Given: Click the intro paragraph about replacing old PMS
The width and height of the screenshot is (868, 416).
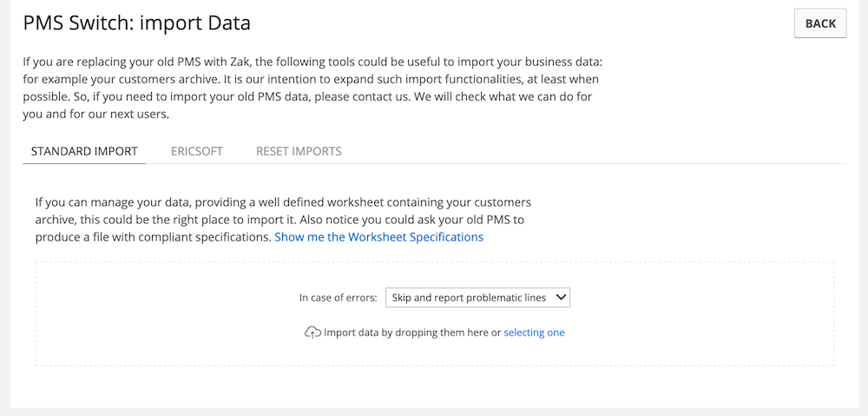Looking at the screenshot, I should coord(312,88).
